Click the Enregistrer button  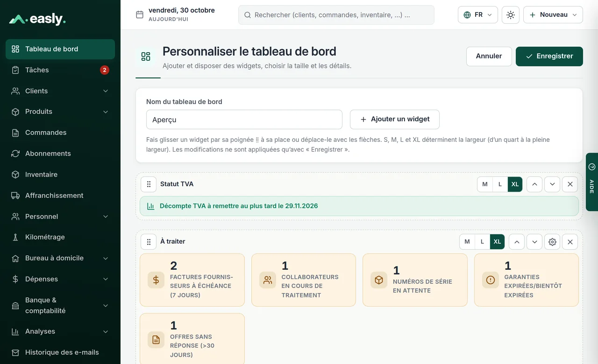[x=549, y=56]
